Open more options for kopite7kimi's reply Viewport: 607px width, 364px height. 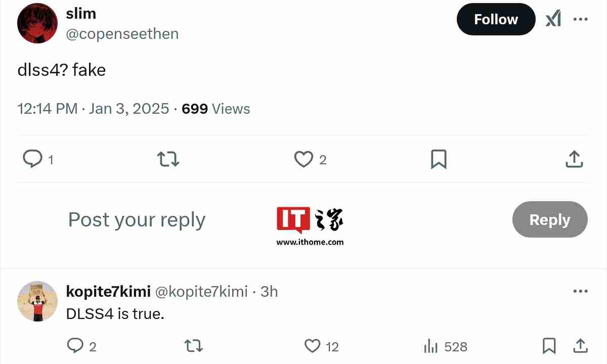[x=580, y=292]
